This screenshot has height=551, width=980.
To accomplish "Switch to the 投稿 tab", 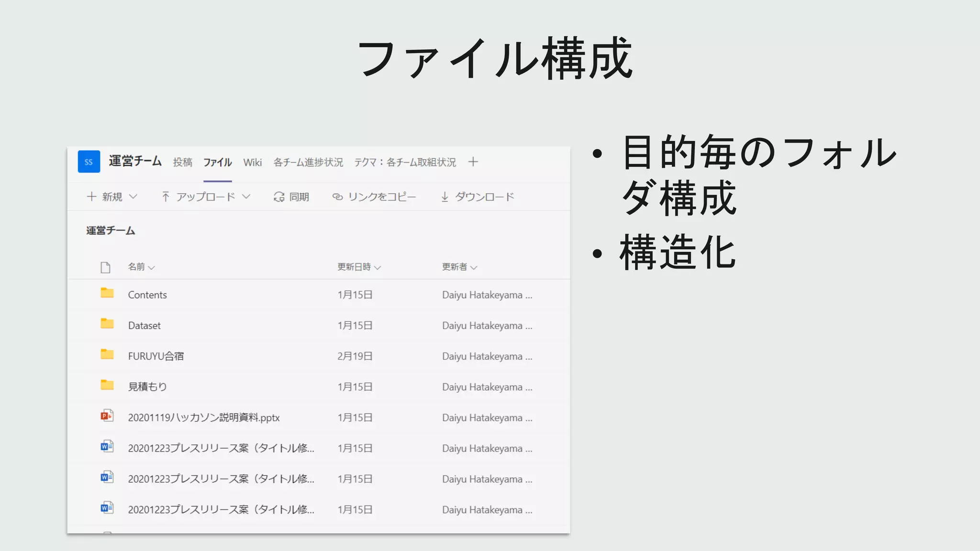I will (x=182, y=162).
